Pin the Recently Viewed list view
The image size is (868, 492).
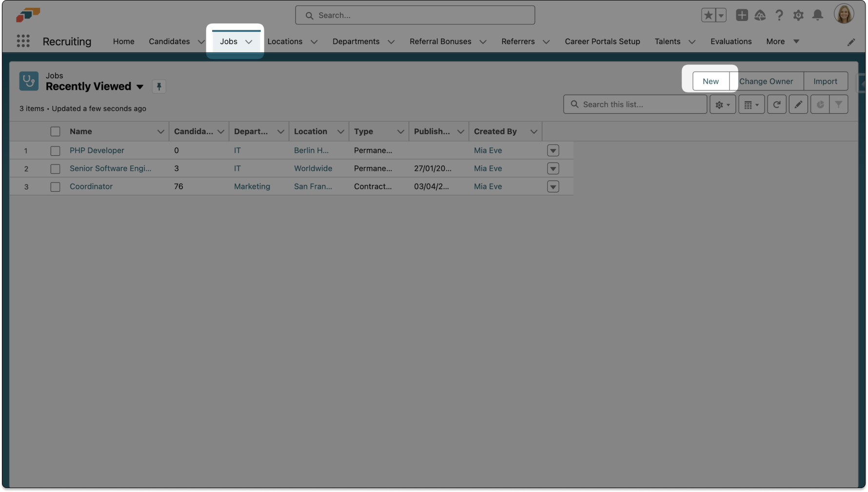pos(159,87)
